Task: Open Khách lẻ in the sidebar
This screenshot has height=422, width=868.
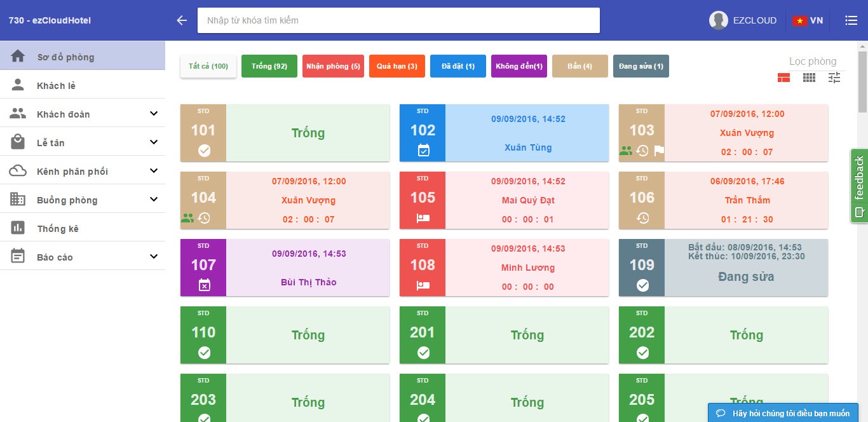Action: click(x=56, y=86)
